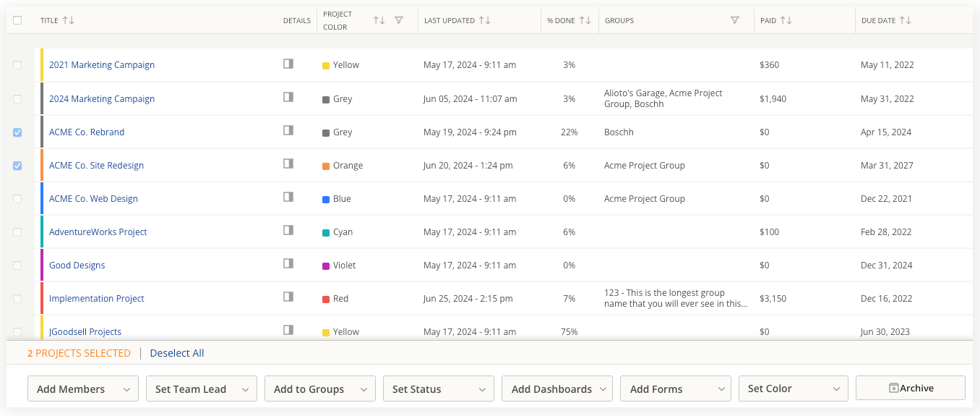980x416 pixels.
Task: Click the '2 PROJECTS SELECTED' label
Action: (x=79, y=353)
